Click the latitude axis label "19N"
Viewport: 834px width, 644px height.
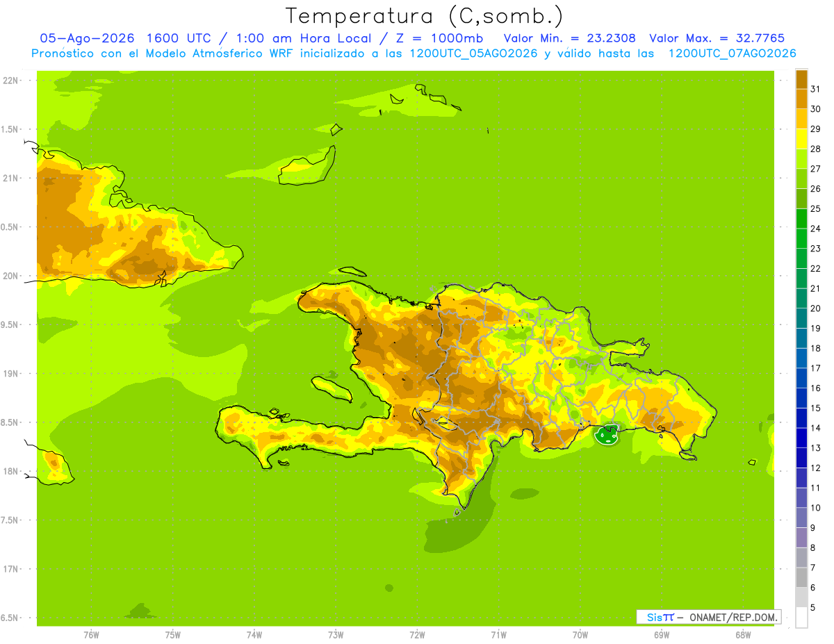pyautogui.click(x=10, y=374)
